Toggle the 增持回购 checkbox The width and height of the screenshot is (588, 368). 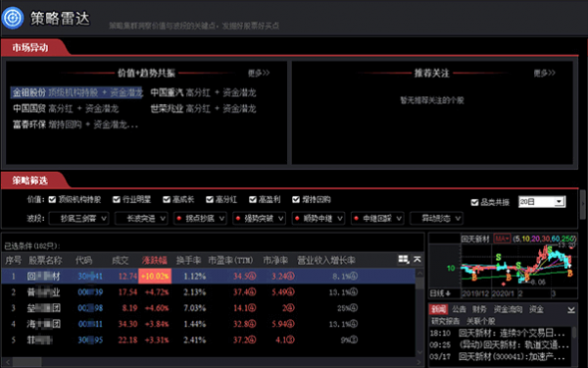pos(296,199)
